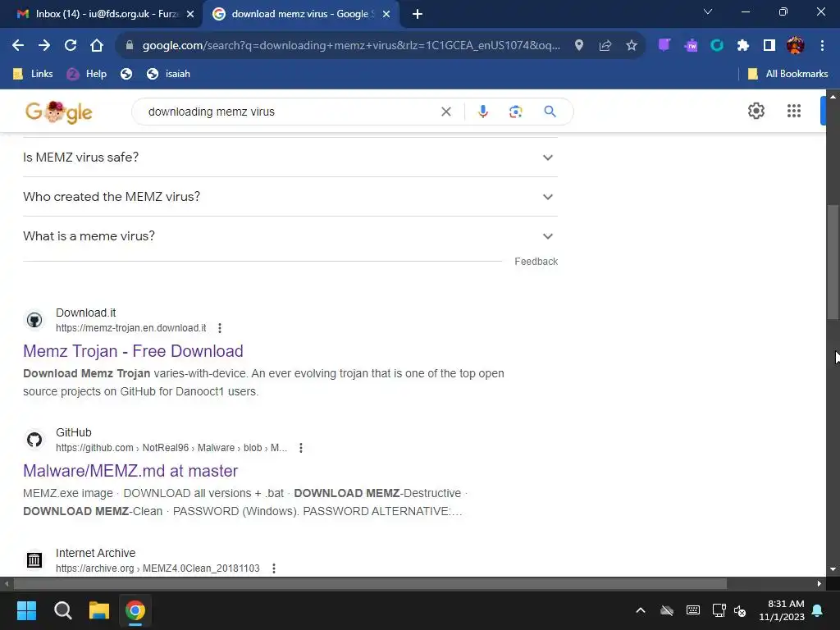Focus the browser address bar URL
The height and width of the screenshot is (630, 840).
point(351,46)
